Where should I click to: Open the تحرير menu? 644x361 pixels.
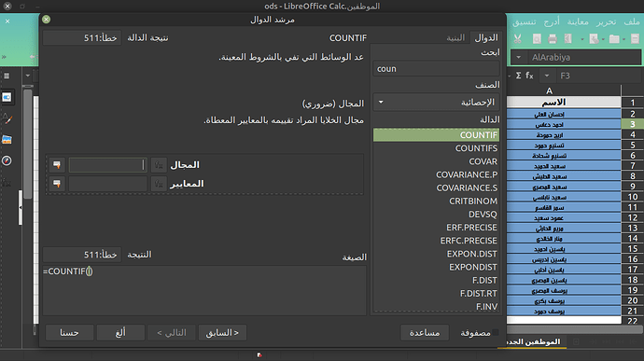607,22
